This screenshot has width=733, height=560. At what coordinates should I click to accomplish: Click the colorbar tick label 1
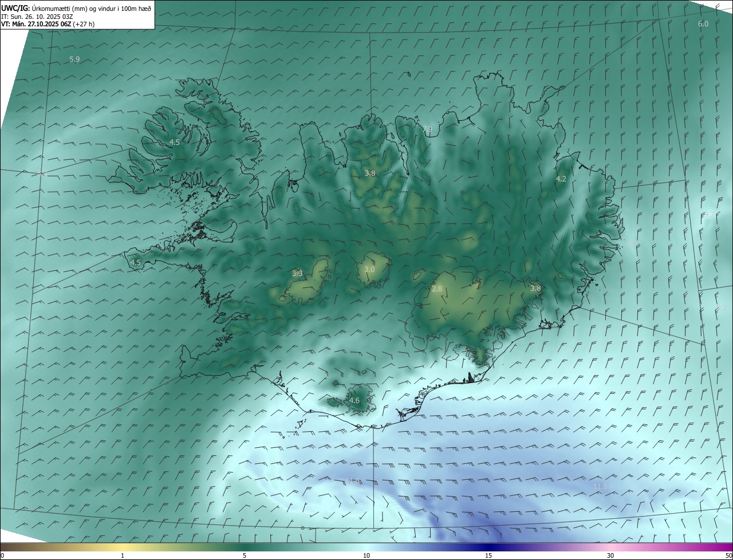[123, 555]
